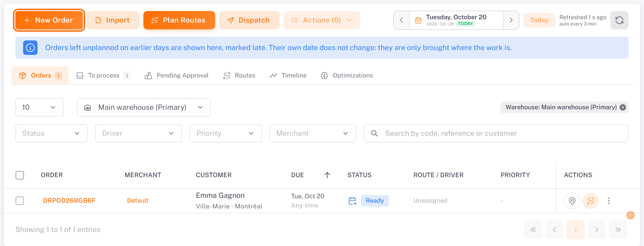The height and width of the screenshot is (246, 644).
Task: Open the Status filter dropdown
Action: (x=52, y=133)
